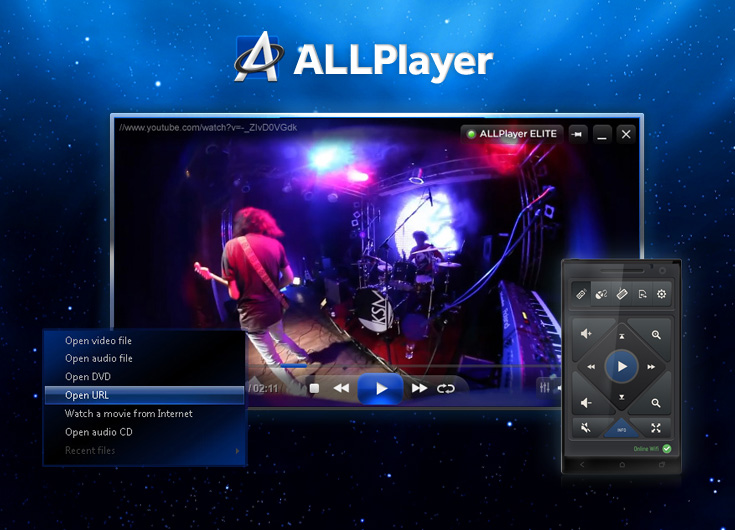Choose Watch a movie from Internet

[144, 414]
